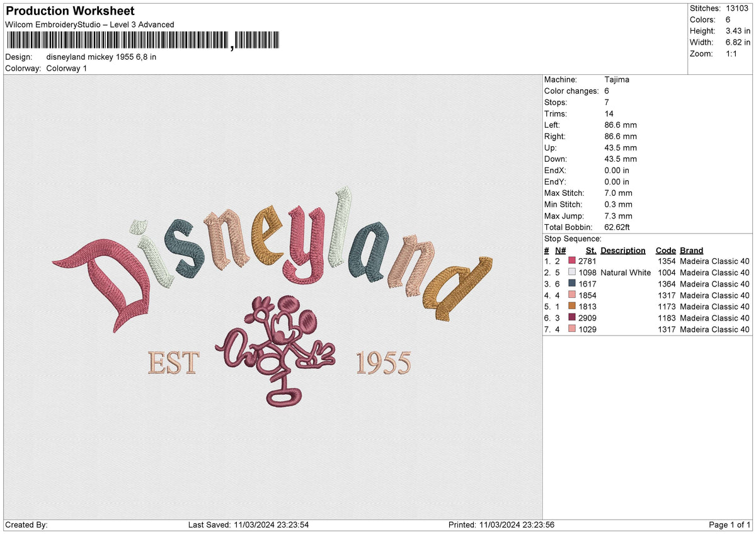The image size is (756, 534).
Task: Click the 'Code' column header
Action: click(665, 250)
